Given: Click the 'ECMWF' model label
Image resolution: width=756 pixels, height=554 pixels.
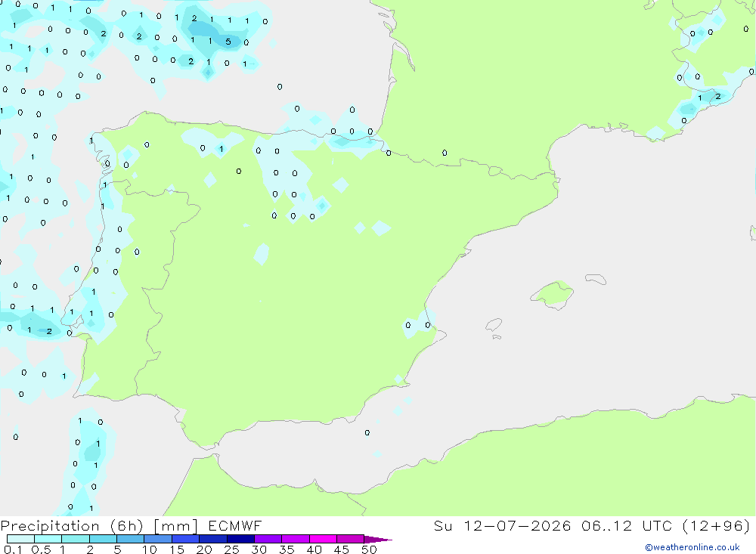Looking at the screenshot, I should pos(235,525).
